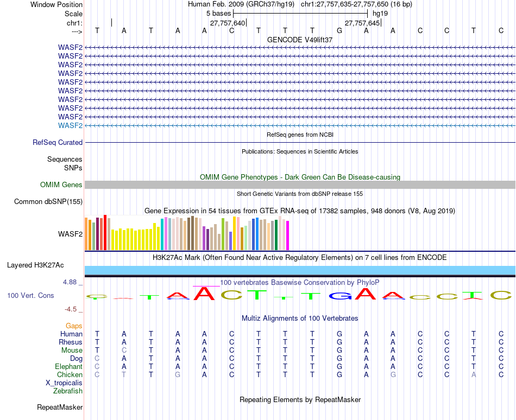This screenshot has width=516, height=420.
Task: Click the cyan bar in the GTEx expression chart
Action: coord(162,234)
